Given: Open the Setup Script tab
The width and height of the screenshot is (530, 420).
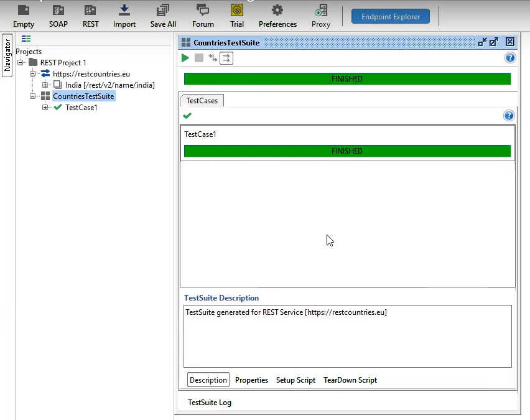Looking at the screenshot, I should 295,380.
